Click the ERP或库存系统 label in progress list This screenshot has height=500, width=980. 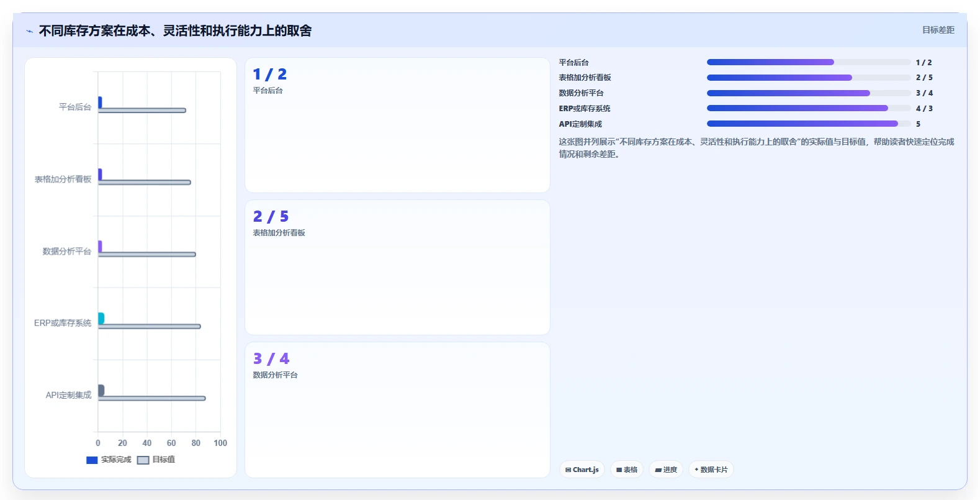pyautogui.click(x=585, y=108)
